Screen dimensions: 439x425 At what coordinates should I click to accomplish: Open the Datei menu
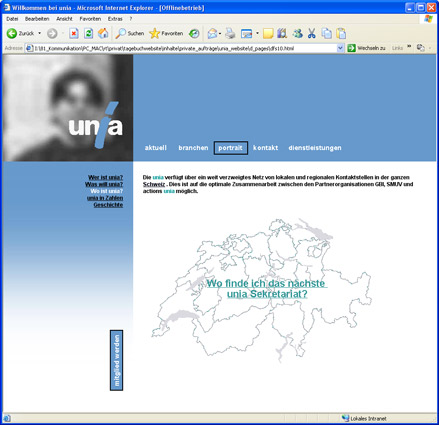[12, 19]
